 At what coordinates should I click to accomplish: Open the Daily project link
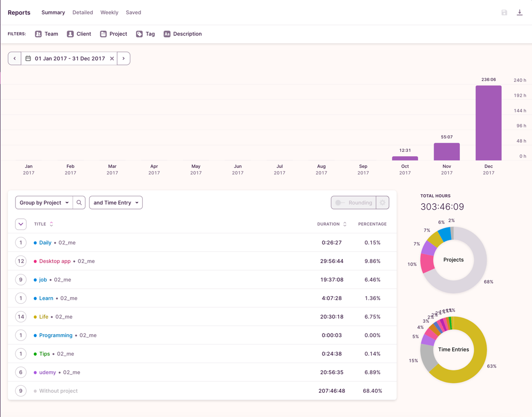[x=45, y=243]
